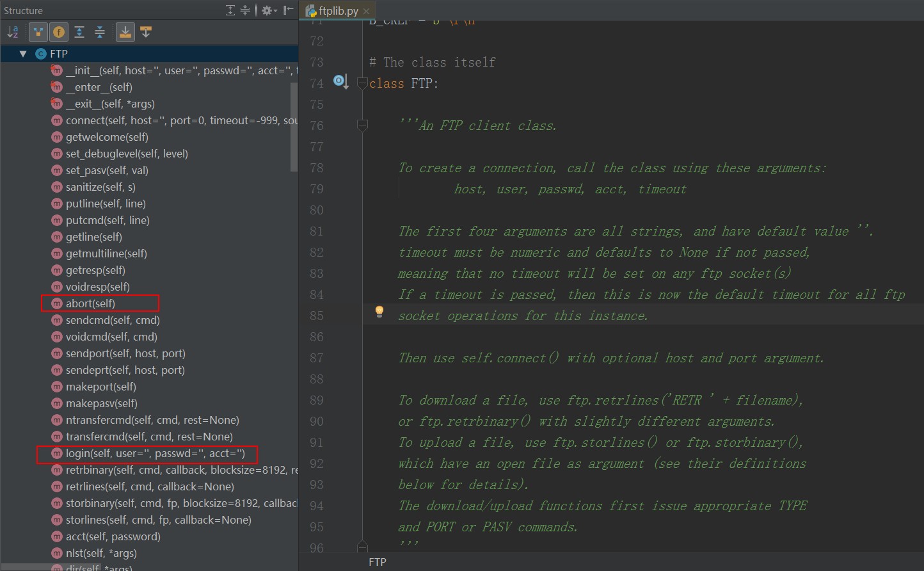924x571 pixels.
Task: Select voidcmd(self, cmd) method
Action: tap(111, 337)
